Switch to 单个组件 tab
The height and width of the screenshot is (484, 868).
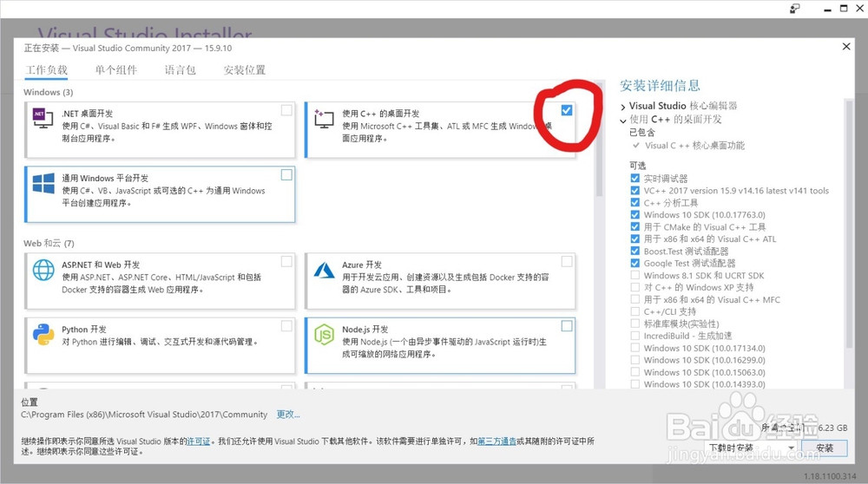[115, 70]
